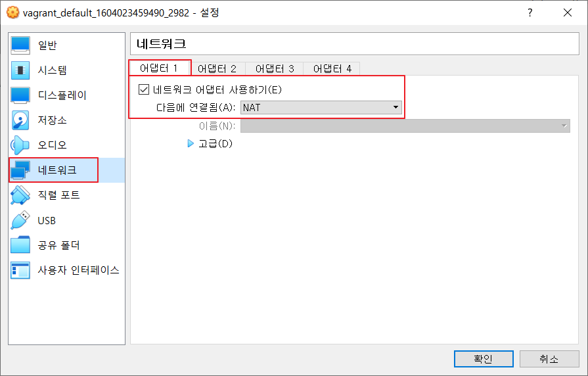The image size is (588, 376).
Task: Open the 저장소 disk icon
Action: pos(20,120)
